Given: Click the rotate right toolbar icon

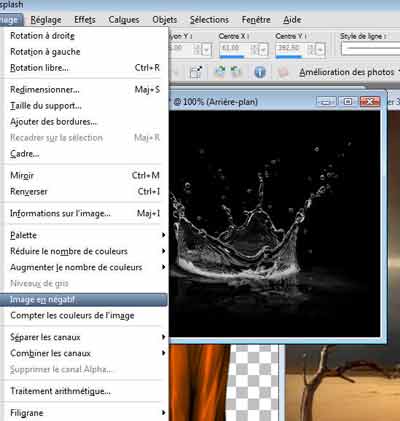Looking at the screenshot, I should pos(220,71).
